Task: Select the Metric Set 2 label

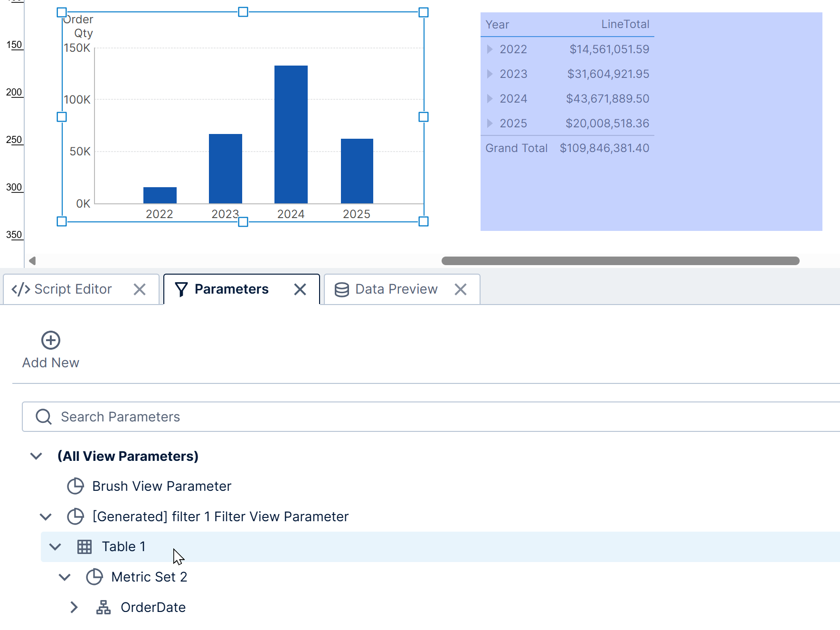Action: coord(149,577)
